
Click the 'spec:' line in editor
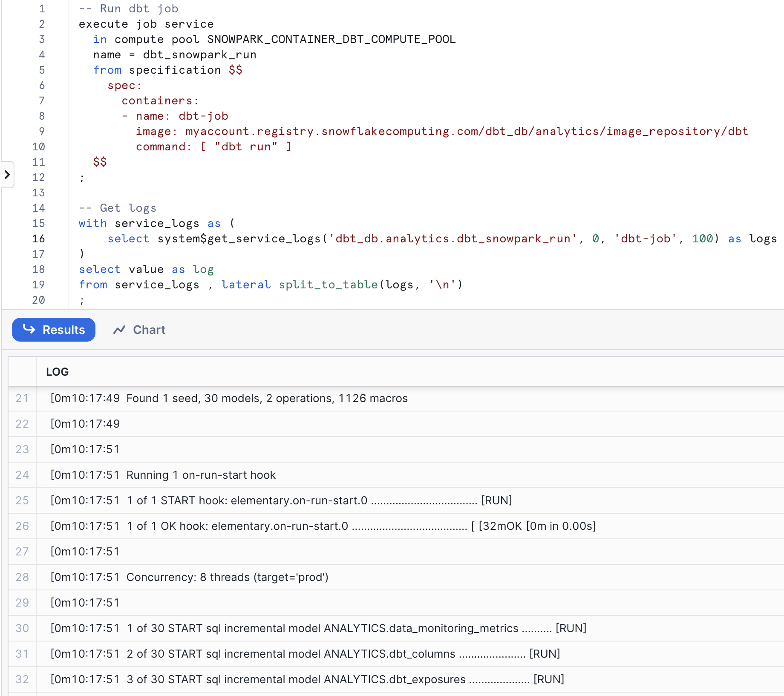click(124, 86)
